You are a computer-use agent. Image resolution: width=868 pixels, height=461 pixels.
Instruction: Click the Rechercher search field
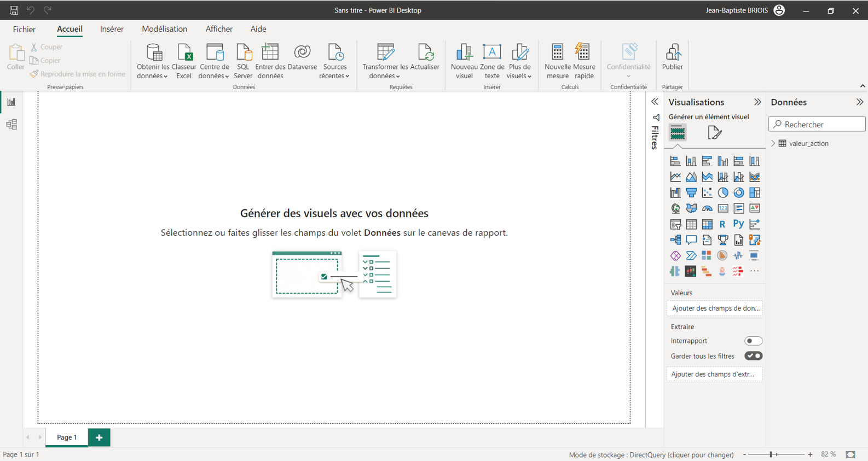pyautogui.click(x=817, y=124)
